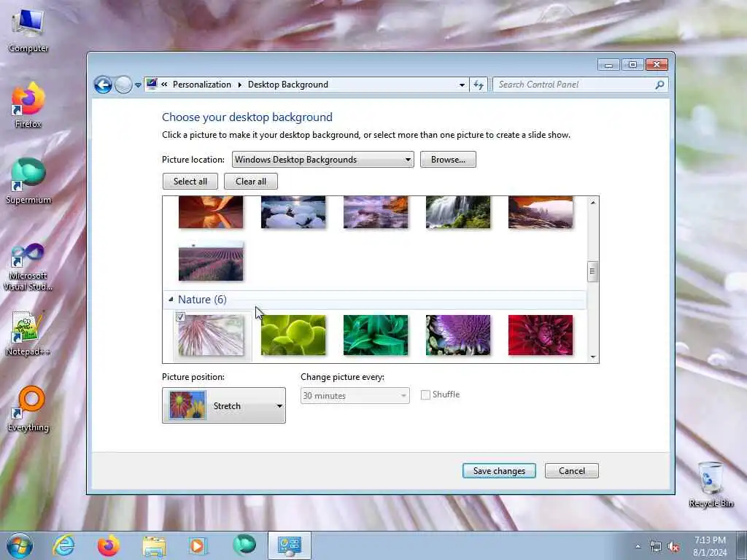This screenshot has width=747, height=560.
Task: Click the scroll up arrow of wallpaper list
Action: point(592,203)
